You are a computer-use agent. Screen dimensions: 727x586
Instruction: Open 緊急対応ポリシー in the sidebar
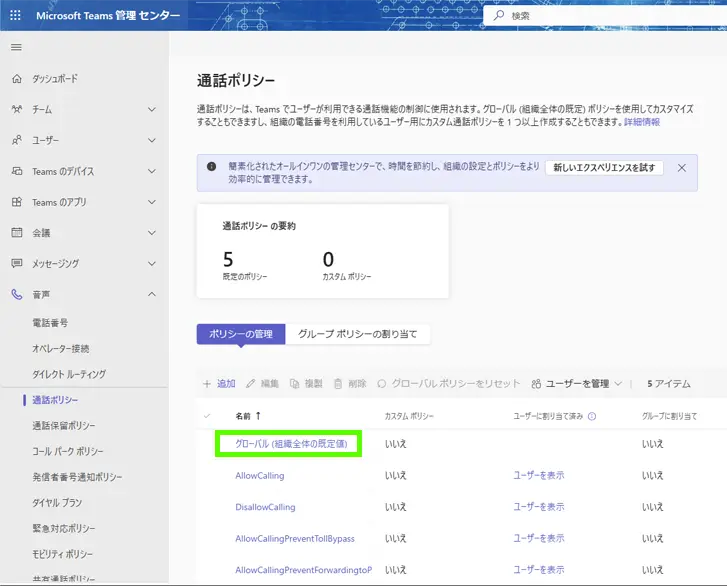64,529
